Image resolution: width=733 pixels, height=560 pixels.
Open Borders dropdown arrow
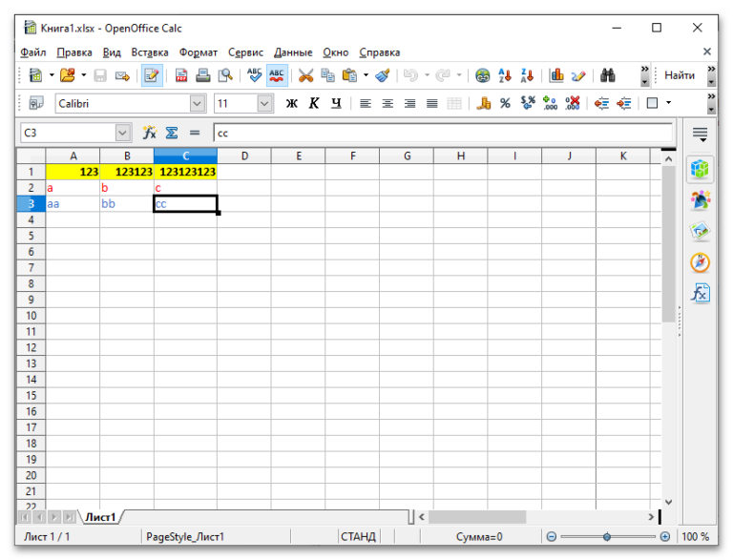[x=668, y=103]
